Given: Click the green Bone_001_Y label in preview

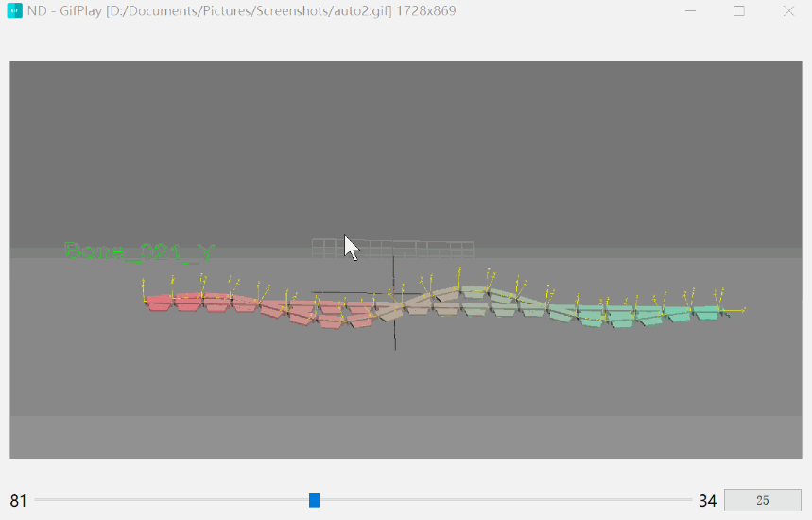Looking at the screenshot, I should [140, 251].
